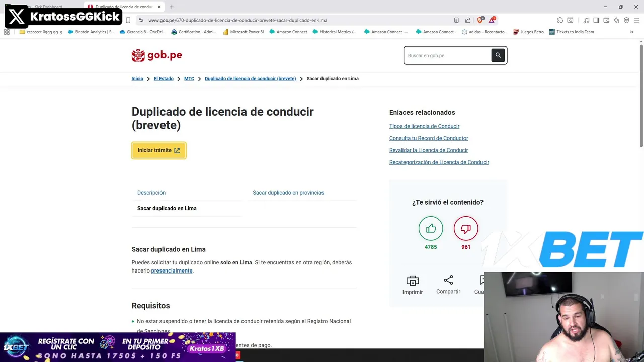This screenshot has height=362, width=644.
Task: Open the extensions puzzle icon
Action: click(560, 20)
